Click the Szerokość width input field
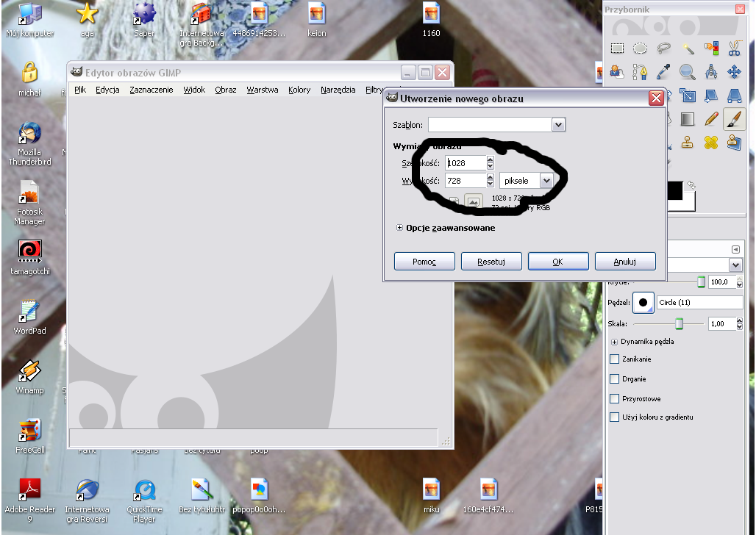This screenshot has height=535, width=756. coord(466,163)
